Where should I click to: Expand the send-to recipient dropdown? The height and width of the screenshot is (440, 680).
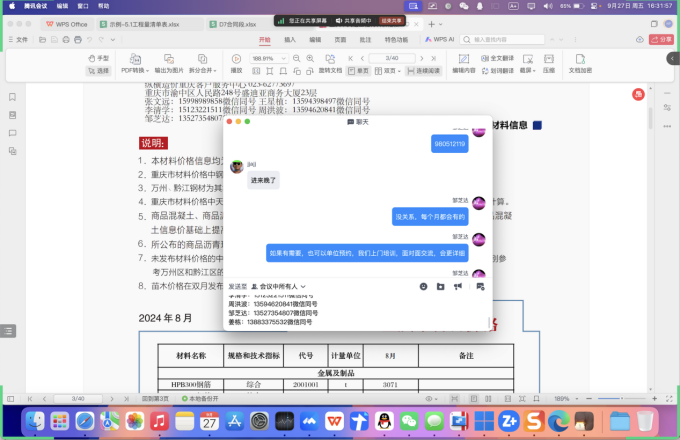pyautogui.click(x=280, y=286)
